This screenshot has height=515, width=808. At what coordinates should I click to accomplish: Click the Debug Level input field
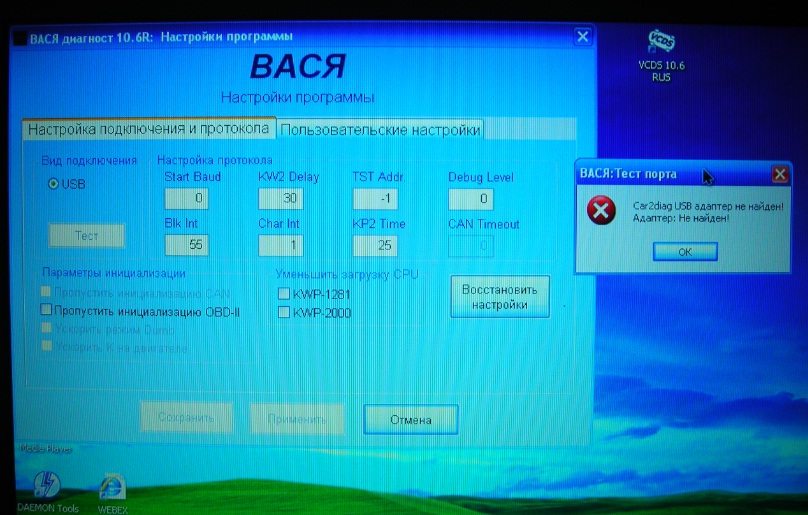(470, 199)
